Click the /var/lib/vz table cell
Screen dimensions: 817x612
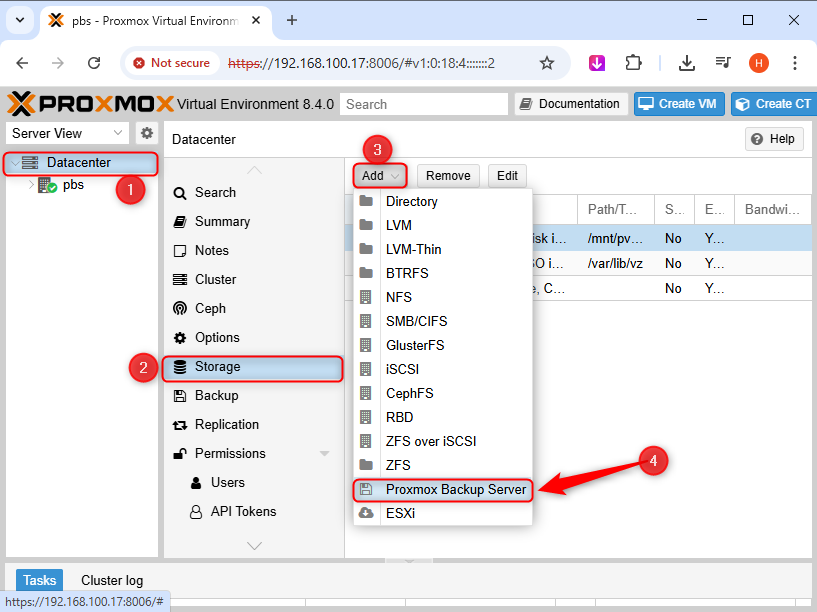[615, 264]
